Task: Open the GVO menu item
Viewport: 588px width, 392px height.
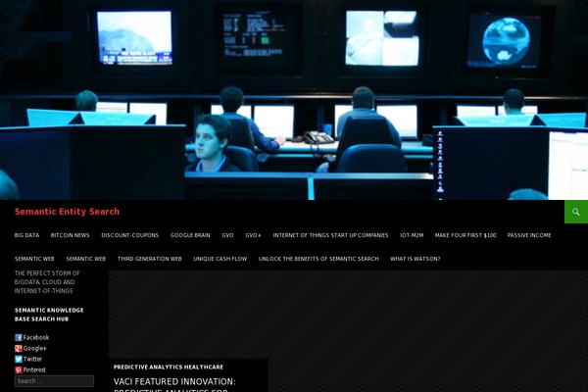Action: point(227,235)
